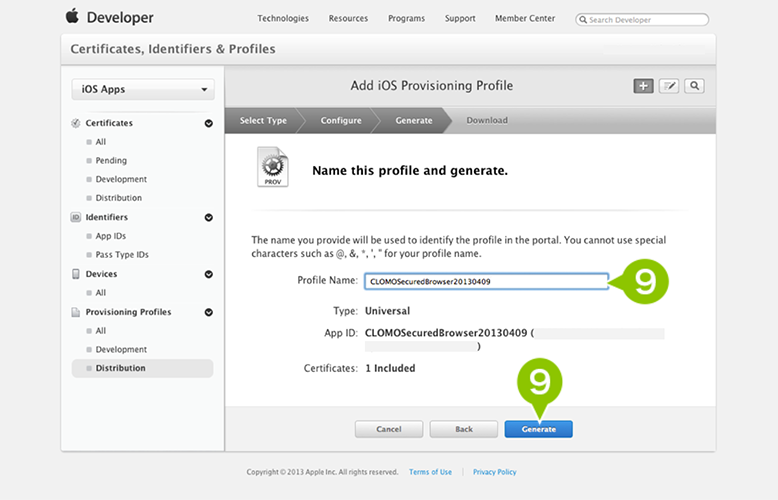
Task: Select All under Certificates
Action: pos(101,142)
